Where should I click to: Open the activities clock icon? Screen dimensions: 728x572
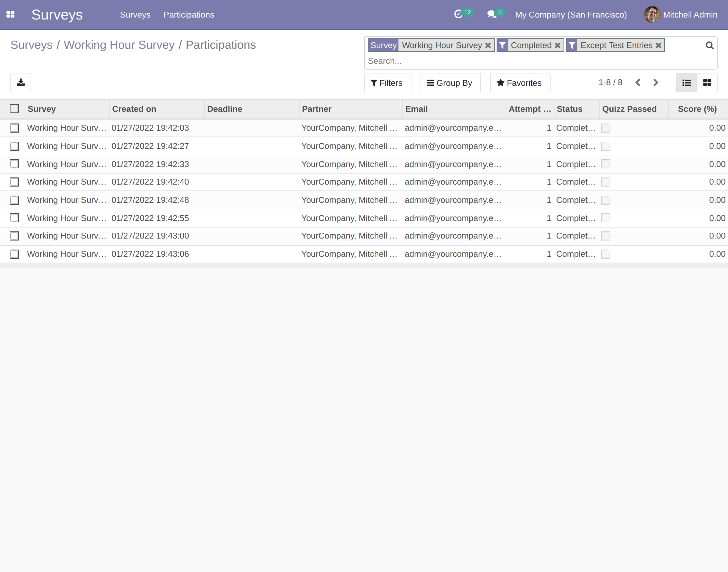458,14
